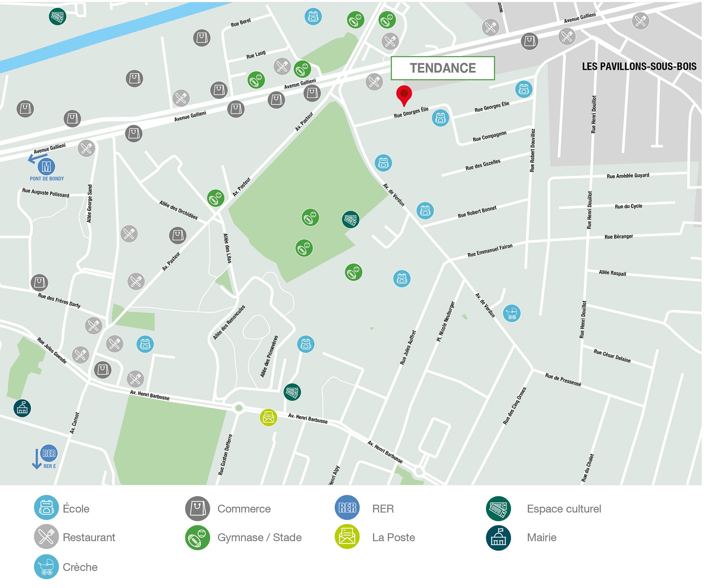Click the TENDANCE label box
Viewport: 704px width, 588px height.
[443, 68]
